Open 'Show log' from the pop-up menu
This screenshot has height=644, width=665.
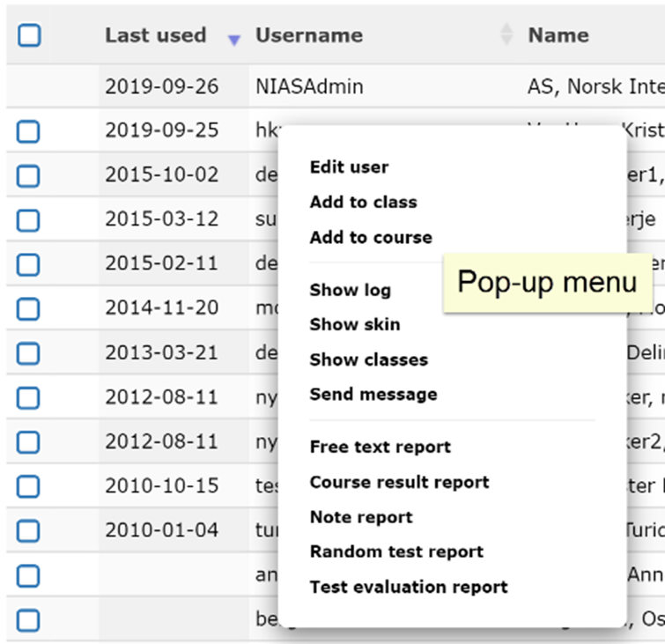tap(350, 290)
